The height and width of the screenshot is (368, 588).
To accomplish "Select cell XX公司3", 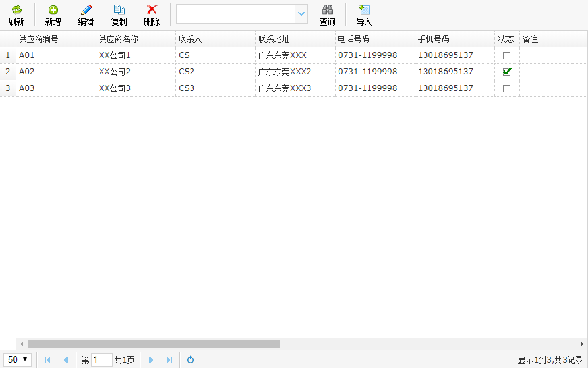I will pos(136,88).
